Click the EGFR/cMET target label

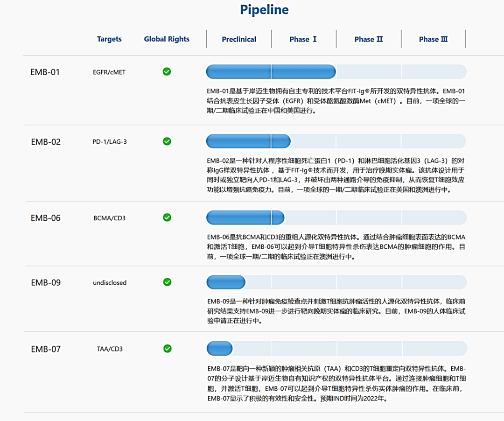click(x=109, y=72)
